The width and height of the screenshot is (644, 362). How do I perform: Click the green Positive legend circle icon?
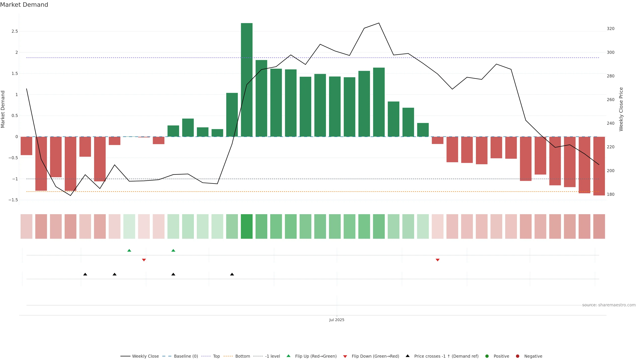tap(487, 356)
